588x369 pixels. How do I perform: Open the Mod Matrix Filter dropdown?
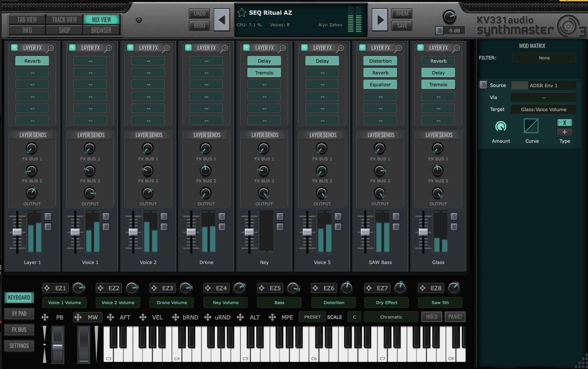pyautogui.click(x=544, y=58)
